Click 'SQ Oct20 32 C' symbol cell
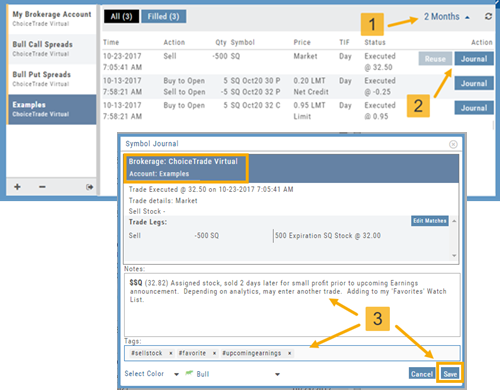500x392 pixels. point(255,105)
